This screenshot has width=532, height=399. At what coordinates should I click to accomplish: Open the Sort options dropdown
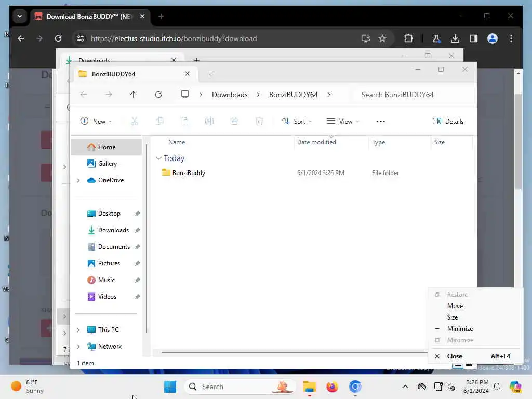[x=297, y=121]
